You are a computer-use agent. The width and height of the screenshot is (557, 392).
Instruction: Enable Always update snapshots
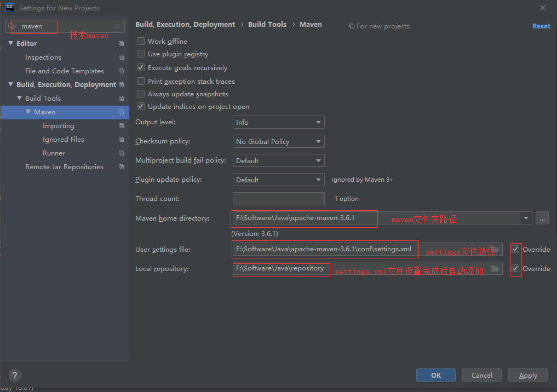pos(141,94)
